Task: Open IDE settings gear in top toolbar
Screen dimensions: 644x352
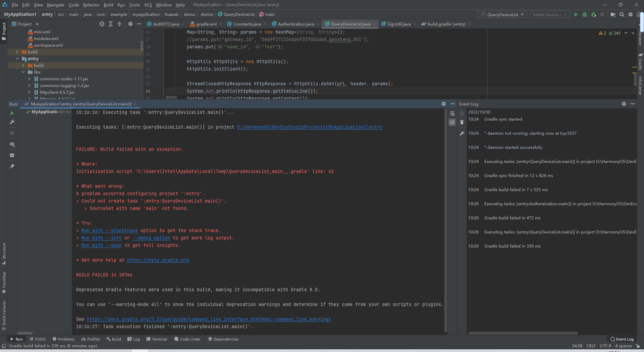Action: tap(631, 14)
